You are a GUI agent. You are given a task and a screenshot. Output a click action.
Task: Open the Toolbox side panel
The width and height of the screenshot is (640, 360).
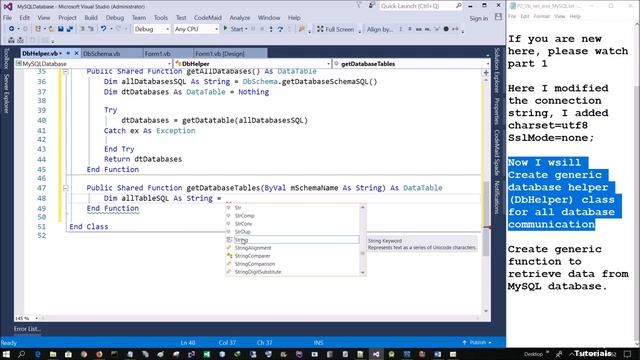(x=6, y=59)
